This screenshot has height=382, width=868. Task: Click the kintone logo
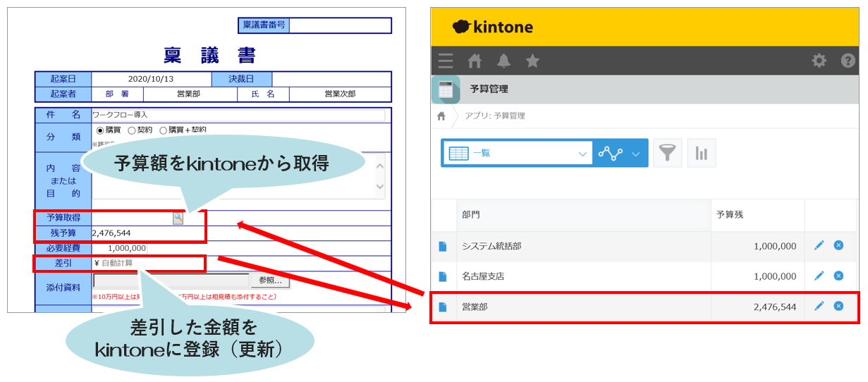point(492,27)
